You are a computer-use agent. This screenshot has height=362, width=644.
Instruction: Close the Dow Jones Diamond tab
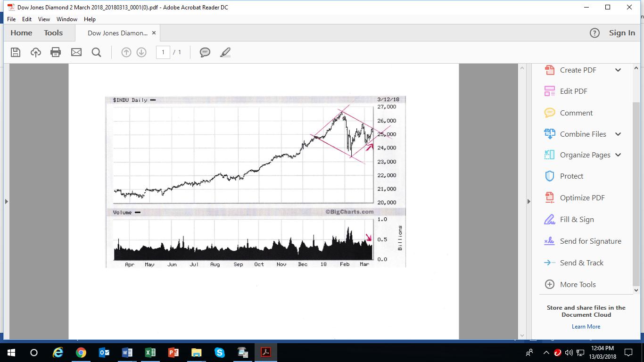[154, 33]
